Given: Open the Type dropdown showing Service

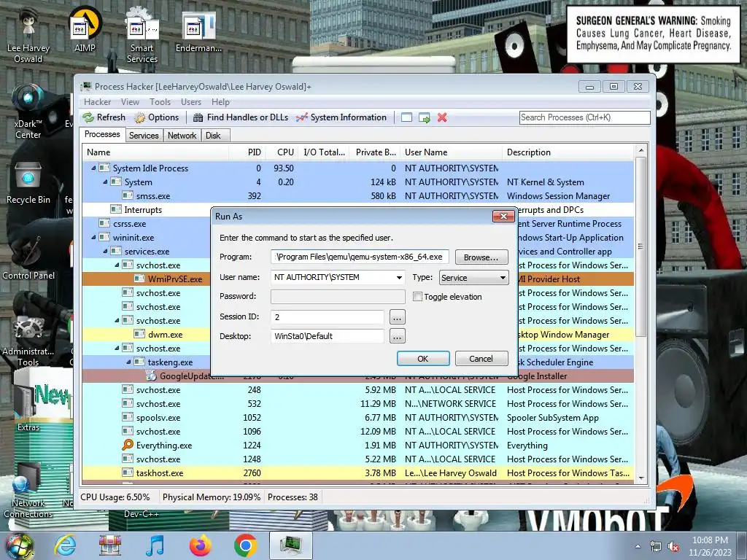Looking at the screenshot, I should 473,278.
